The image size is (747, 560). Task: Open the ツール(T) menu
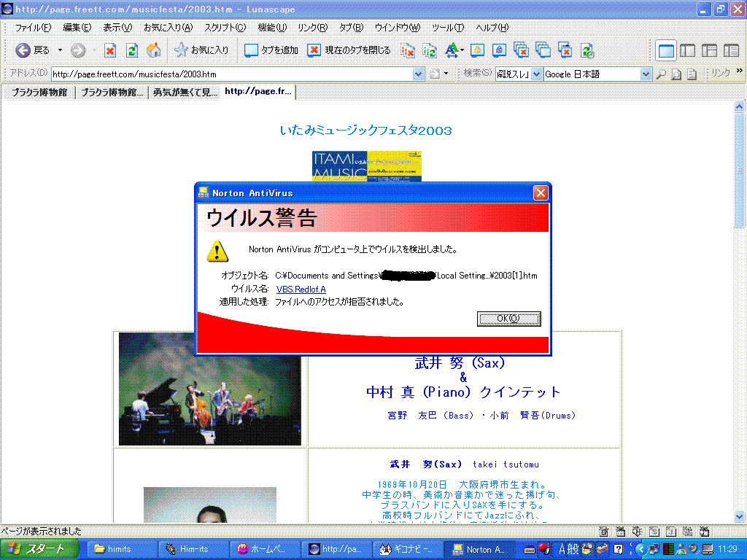[x=448, y=28]
